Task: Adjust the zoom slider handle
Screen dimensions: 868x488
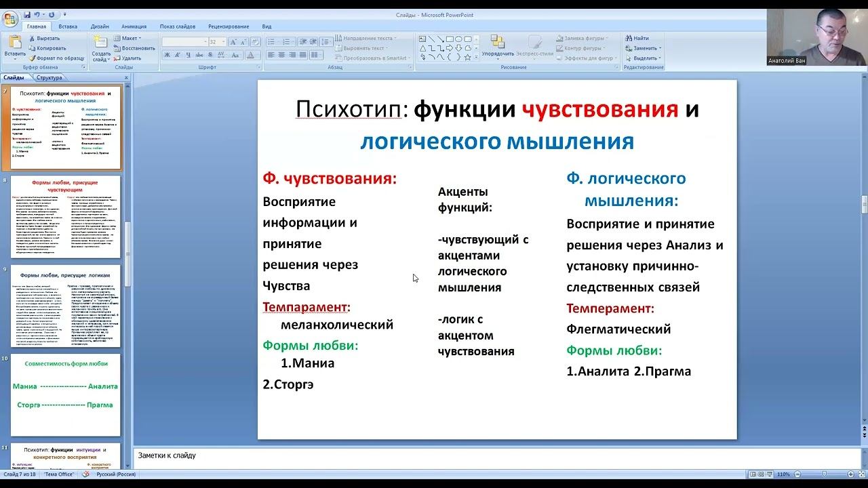Action: [824, 474]
